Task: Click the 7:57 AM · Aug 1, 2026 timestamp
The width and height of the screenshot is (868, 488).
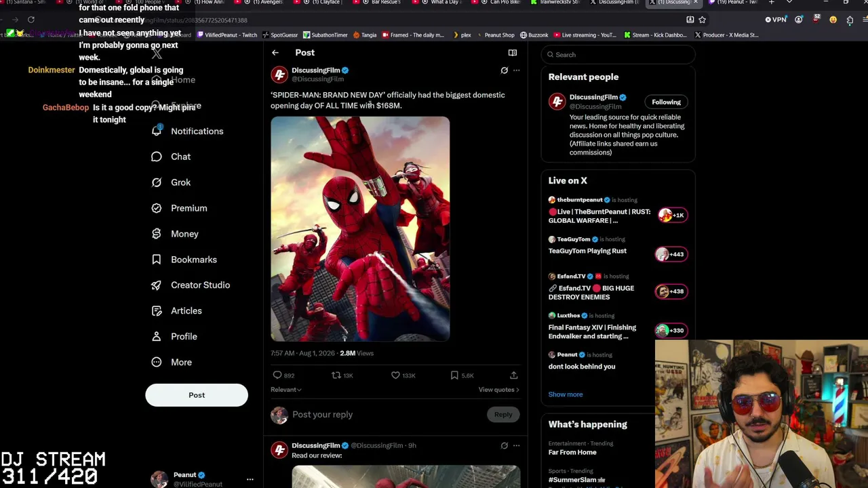Action: point(302,353)
